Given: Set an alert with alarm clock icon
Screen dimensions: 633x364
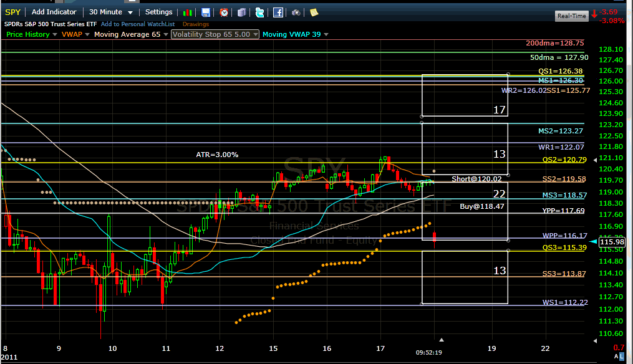Looking at the screenshot, I should (224, 12).
